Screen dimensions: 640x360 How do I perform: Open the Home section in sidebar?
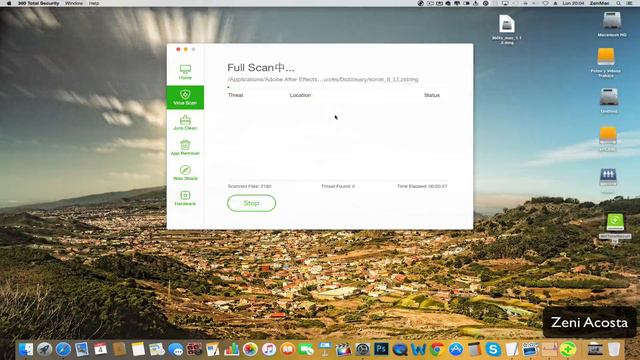click(x=185, y=72)
